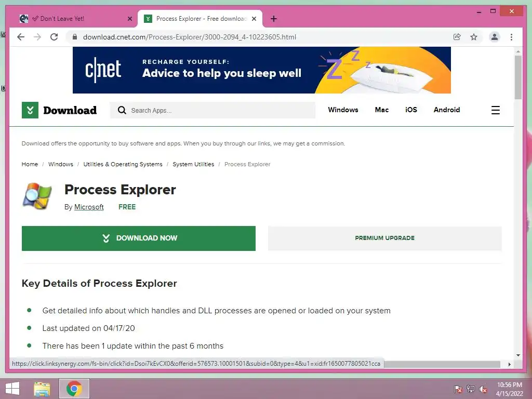Open the System Utilities breadcrumb
532x399 pixels.
193,164
